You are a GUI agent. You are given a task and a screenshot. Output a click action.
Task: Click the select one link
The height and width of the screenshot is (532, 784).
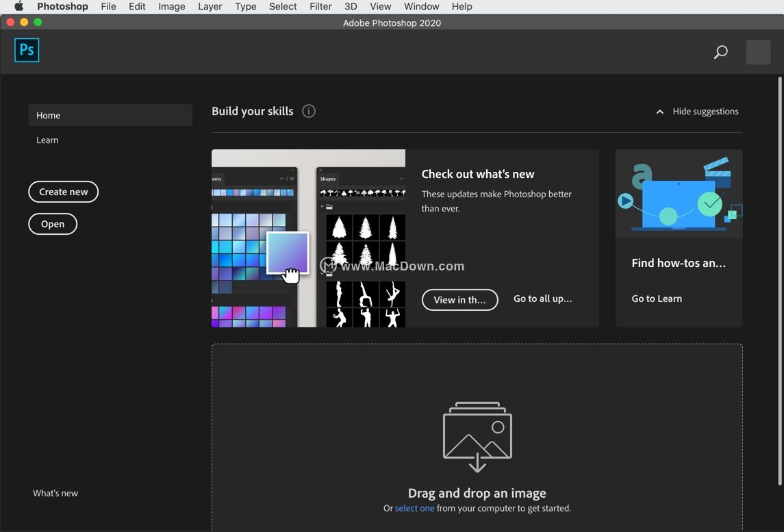click(414, 508)
